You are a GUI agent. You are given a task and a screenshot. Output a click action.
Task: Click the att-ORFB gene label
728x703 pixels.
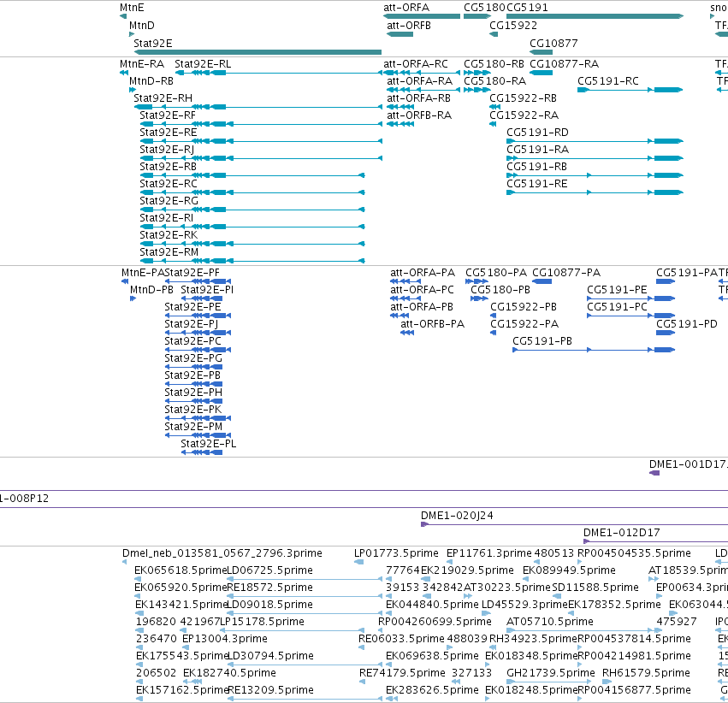click(409, 26)
